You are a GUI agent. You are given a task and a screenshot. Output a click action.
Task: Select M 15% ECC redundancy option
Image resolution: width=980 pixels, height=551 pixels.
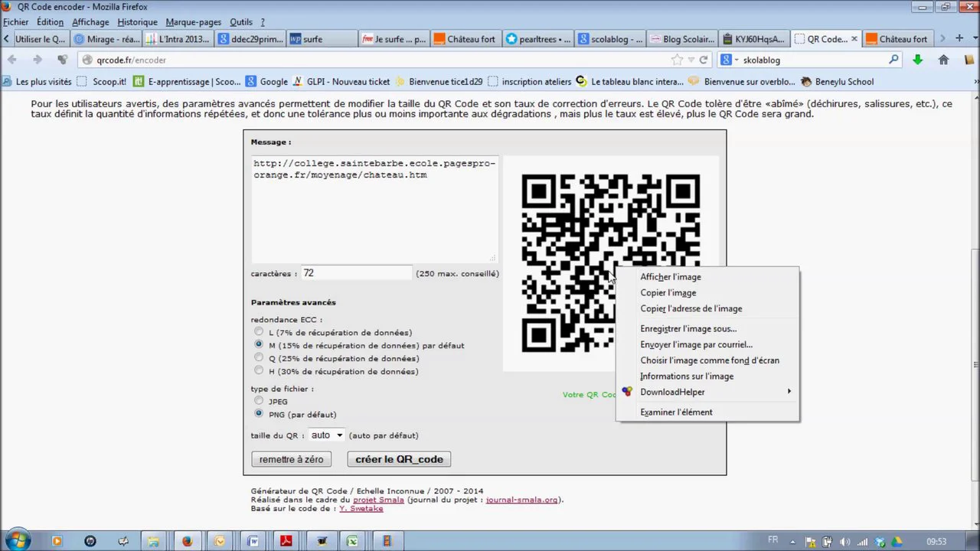click(259, 345)
